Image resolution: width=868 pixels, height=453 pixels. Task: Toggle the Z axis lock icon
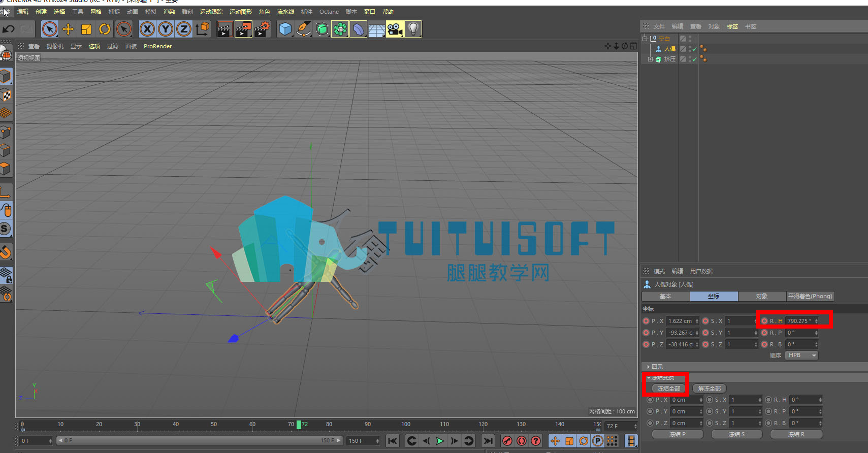pos(184,29)
